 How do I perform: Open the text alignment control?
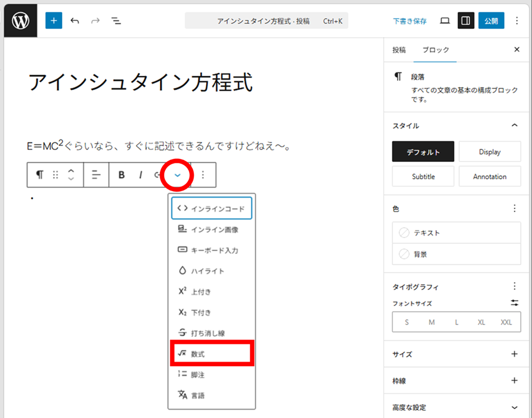(x=96, y=175)
